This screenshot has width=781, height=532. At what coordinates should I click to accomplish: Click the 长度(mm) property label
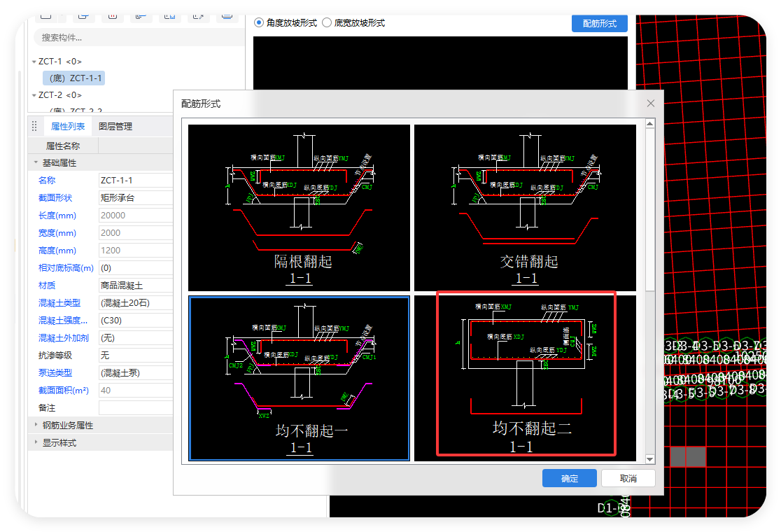[x=57, y=215]
